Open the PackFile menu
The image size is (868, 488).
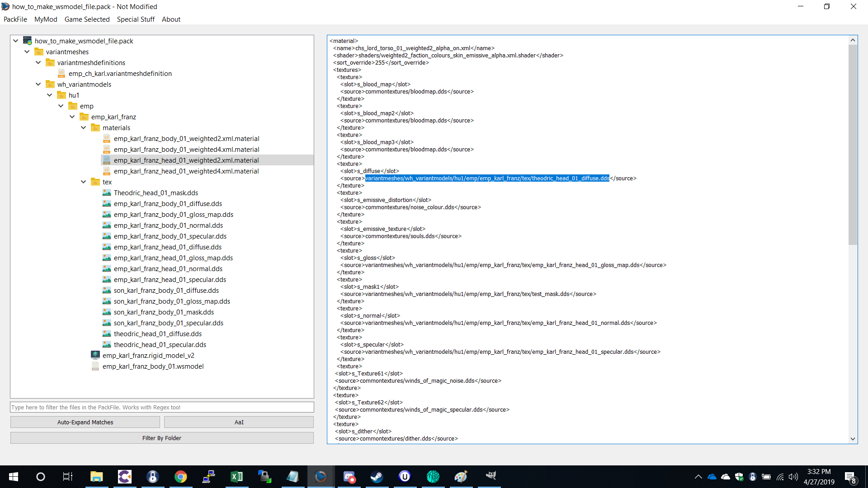click(15, 19)
